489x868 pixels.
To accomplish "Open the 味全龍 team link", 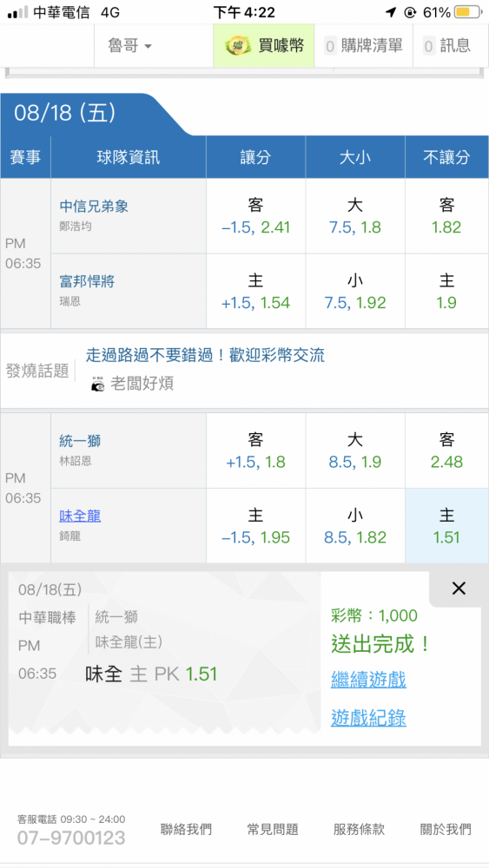I will pos(80,516).
